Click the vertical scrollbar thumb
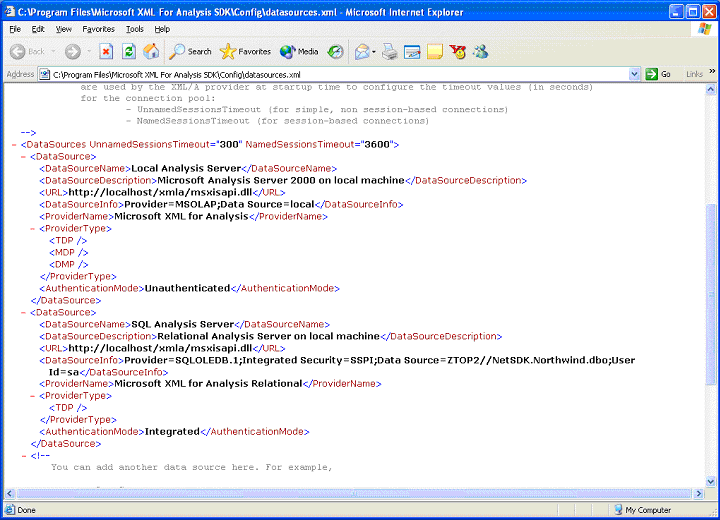 point(710,294)
